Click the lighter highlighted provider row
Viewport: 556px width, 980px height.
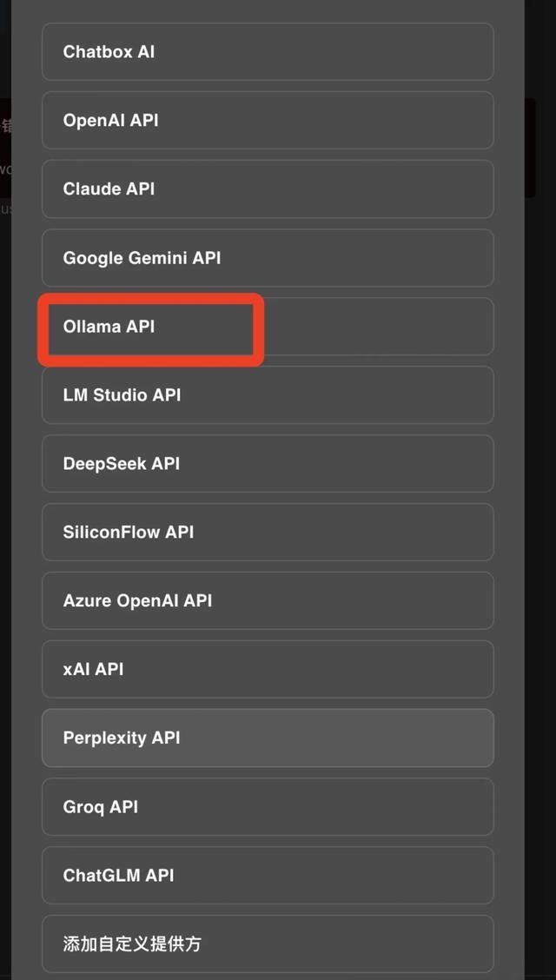coord(268,738)
